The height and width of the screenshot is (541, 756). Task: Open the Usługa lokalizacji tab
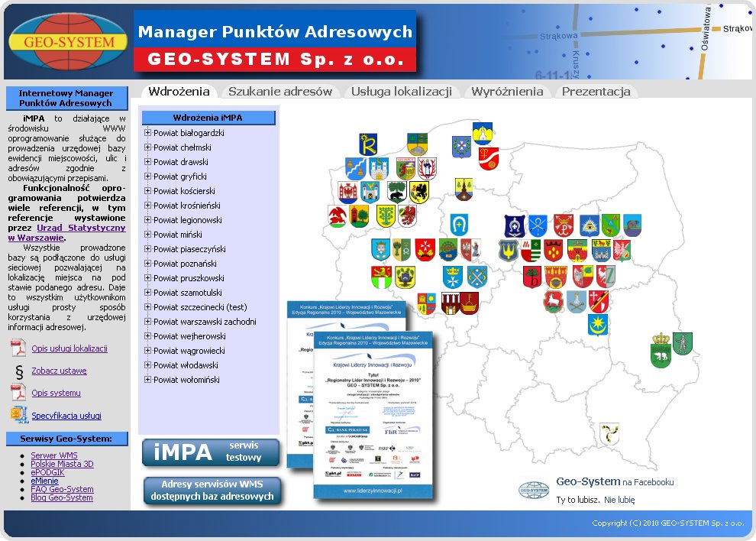pyautogui.click(x=402, y=91)
